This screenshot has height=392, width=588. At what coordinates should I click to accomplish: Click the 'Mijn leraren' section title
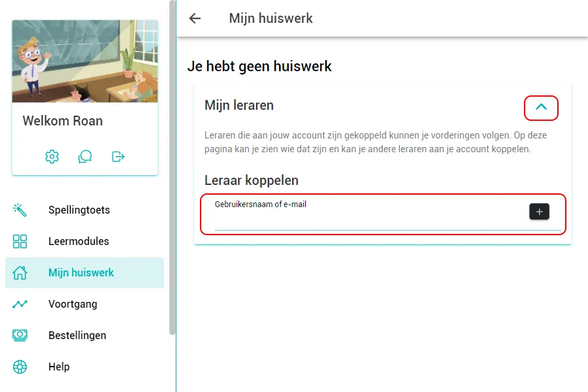[x=239, y=105]
